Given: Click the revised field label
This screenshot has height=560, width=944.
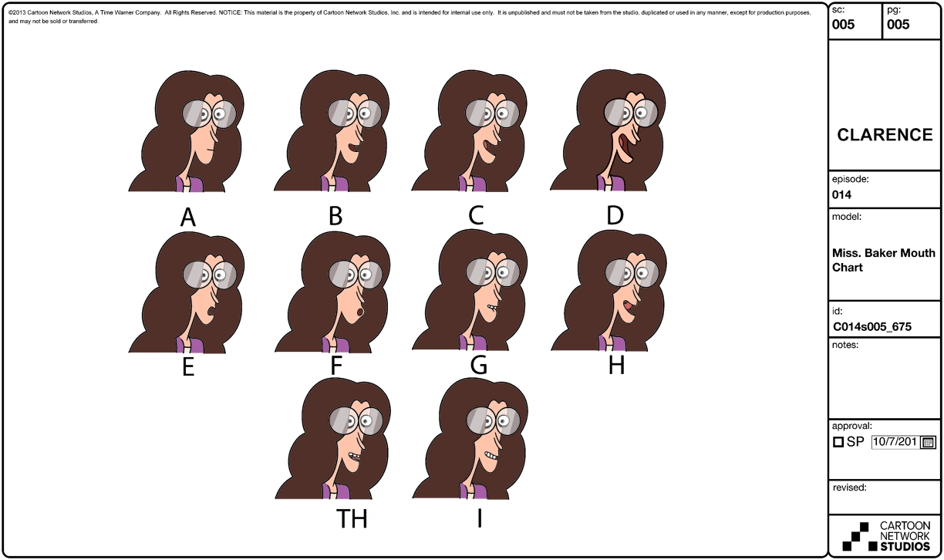Looking at the screenshot, I should pyautogui.click(x=849, y=487).
